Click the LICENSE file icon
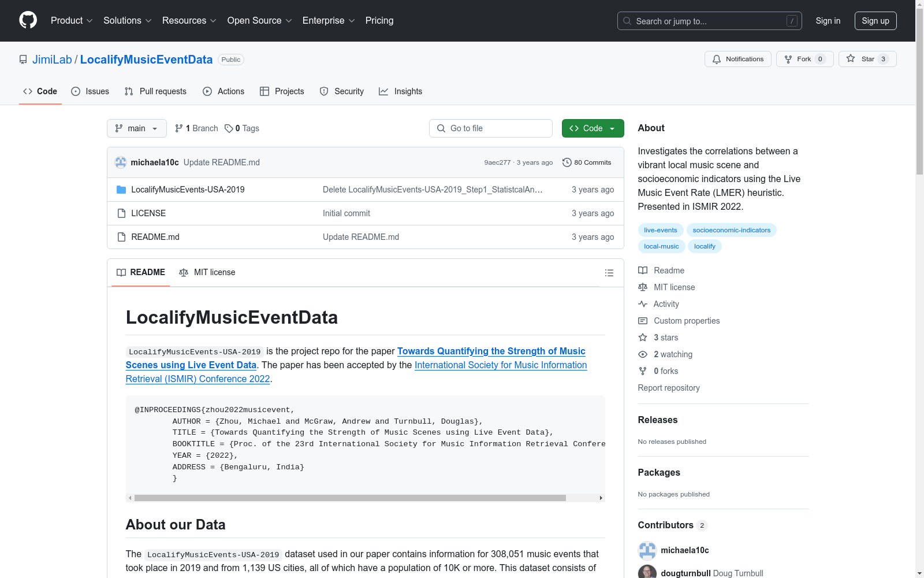The height and width of the screenshot is (578, 924). click(x=121, y=213)
